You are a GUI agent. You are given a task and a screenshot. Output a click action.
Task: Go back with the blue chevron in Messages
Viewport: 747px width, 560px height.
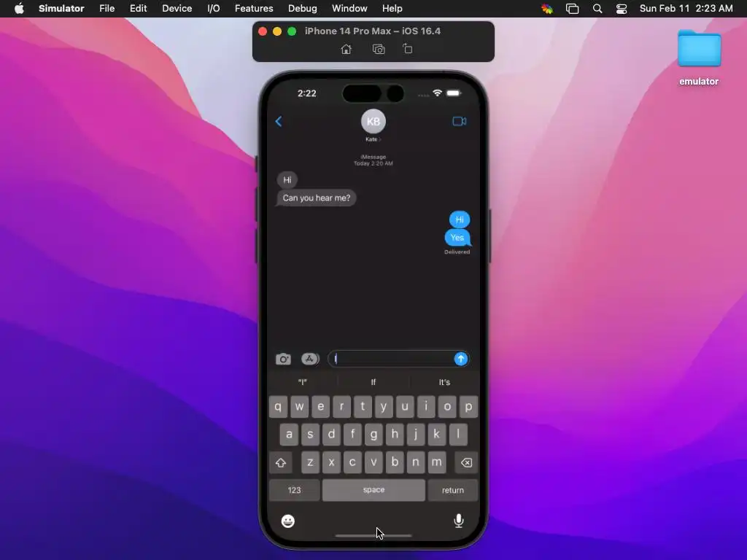(279, 122)
